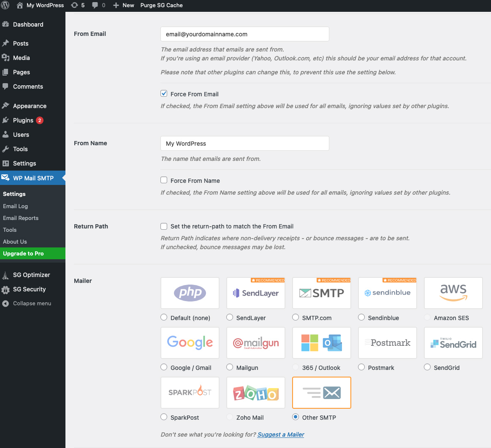The height and width of the screenshot is (448, 491).
Task: Select the SendGrid radio button
Action: pos(427,367)
